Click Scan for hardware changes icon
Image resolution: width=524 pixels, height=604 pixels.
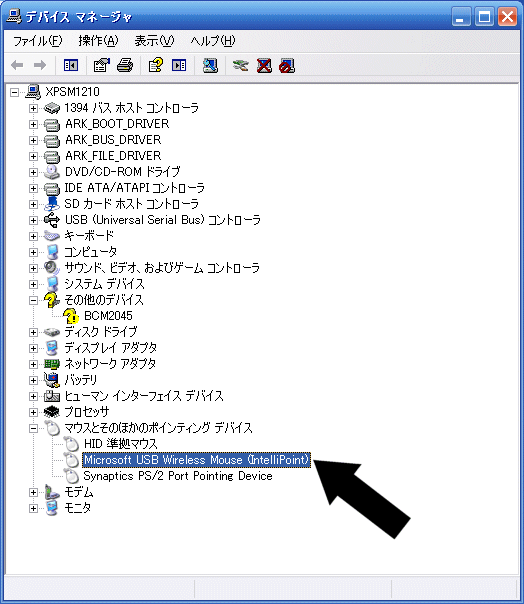tap(210, 65)
